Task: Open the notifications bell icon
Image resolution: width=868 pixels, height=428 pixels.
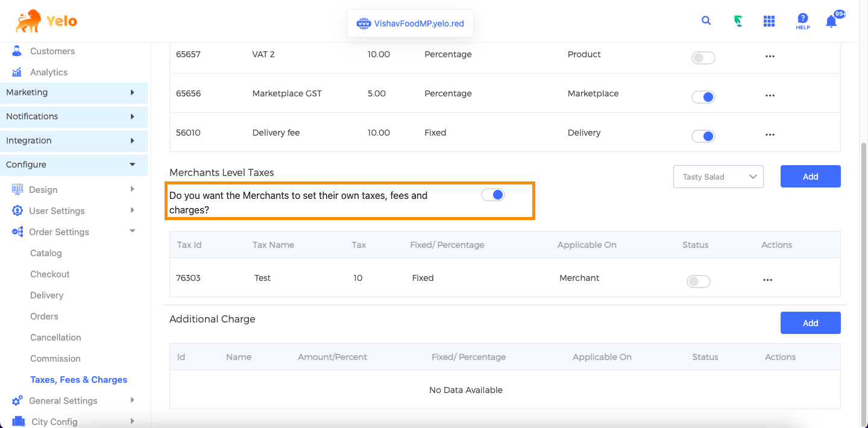Action: click(x=831, y=22)
